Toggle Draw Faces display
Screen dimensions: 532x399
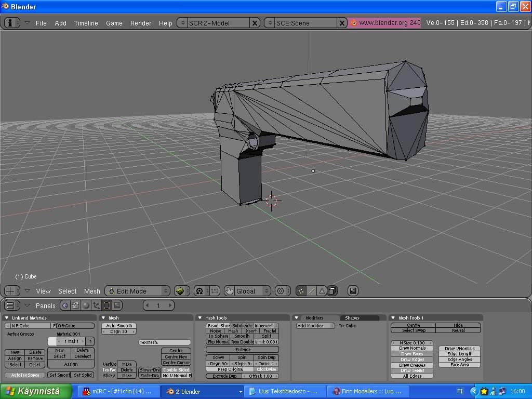[x=413, y=354]
